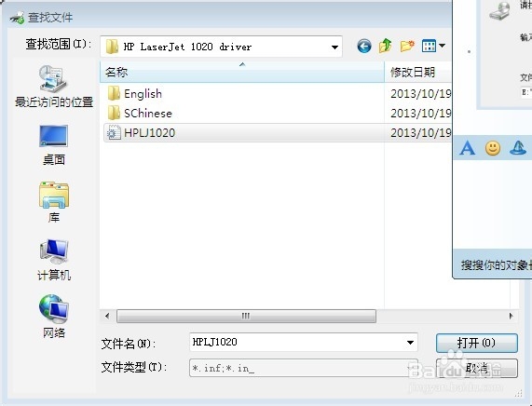The height and width of the screenshot is (406, 532).
Task: Click the English folder date 2013/10/19
Action: (421, 94)
